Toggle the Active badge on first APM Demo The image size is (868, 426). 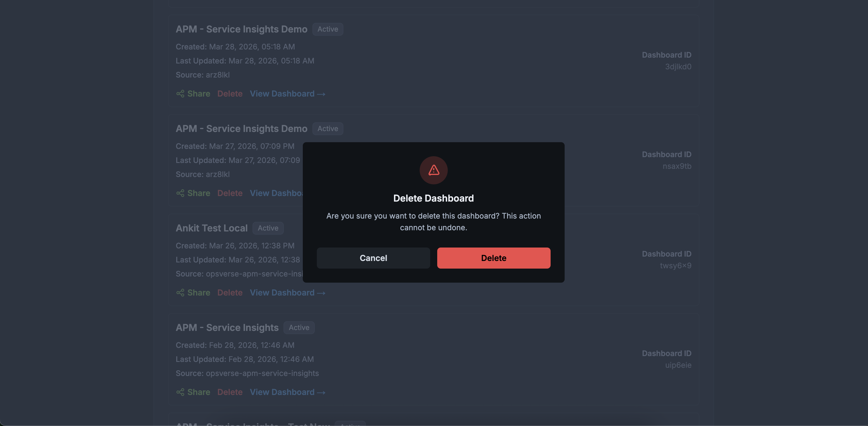pyautogui.click(x=327, y=29)
